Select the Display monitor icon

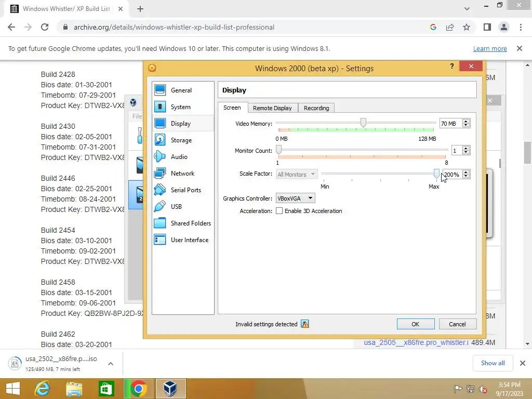pyautogui.click(x=160, y=124)
